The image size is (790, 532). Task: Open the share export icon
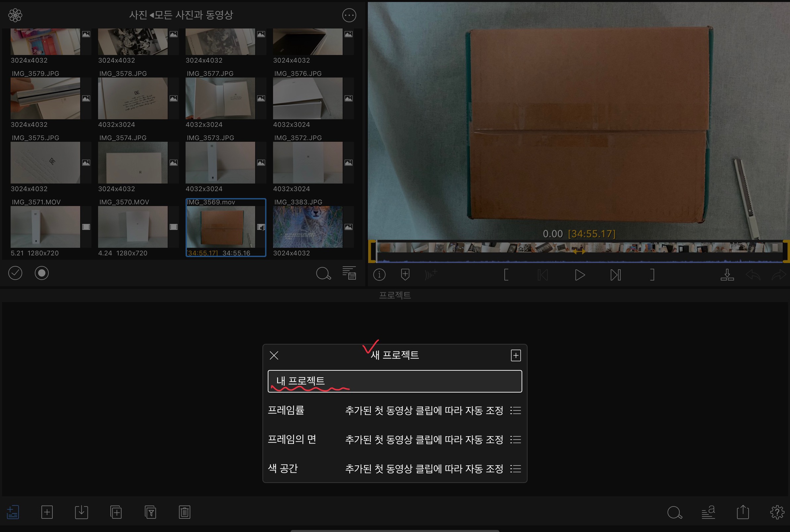(x=743, y=512)
